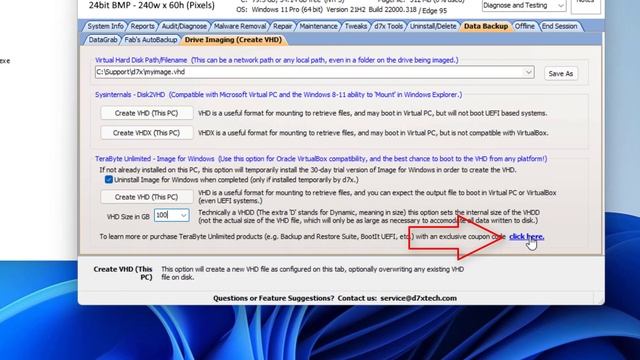Viewport: 640px width, 360px height.
Task: Open the VHD Size in GB dropdown
Action: pyautogui.click(x=183, y=215)
